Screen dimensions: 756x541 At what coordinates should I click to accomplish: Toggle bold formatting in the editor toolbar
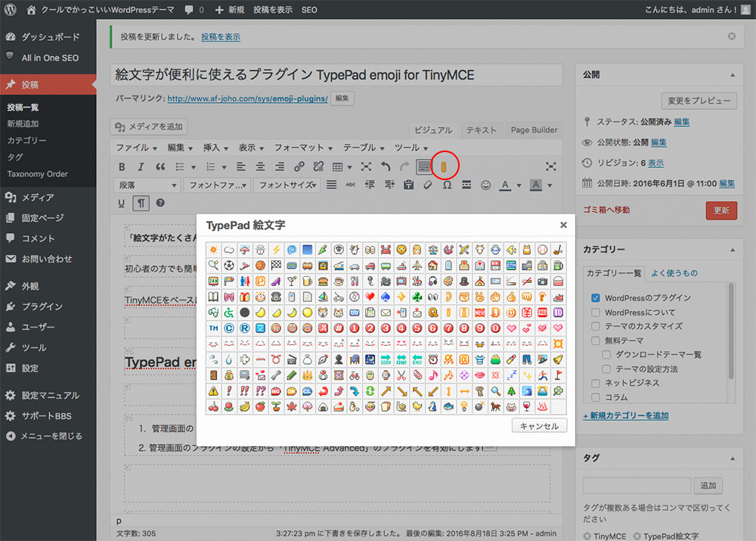point(122,166)
